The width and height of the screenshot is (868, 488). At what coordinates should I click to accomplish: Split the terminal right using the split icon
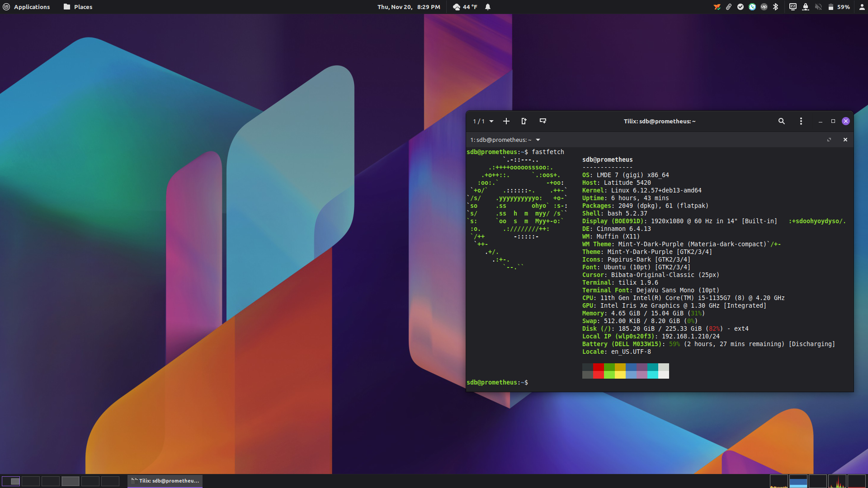point(524,121)
